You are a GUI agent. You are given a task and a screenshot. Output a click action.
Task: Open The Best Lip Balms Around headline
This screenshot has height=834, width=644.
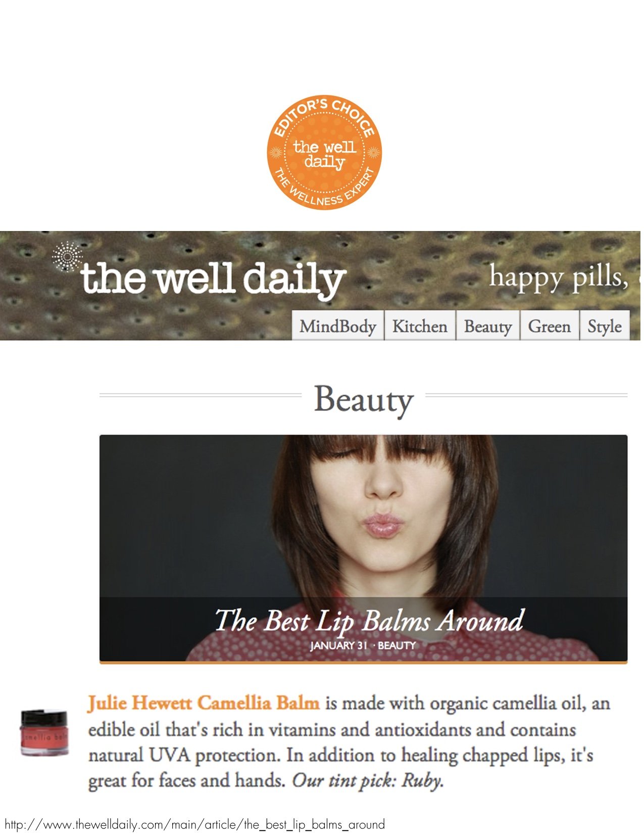369,620
